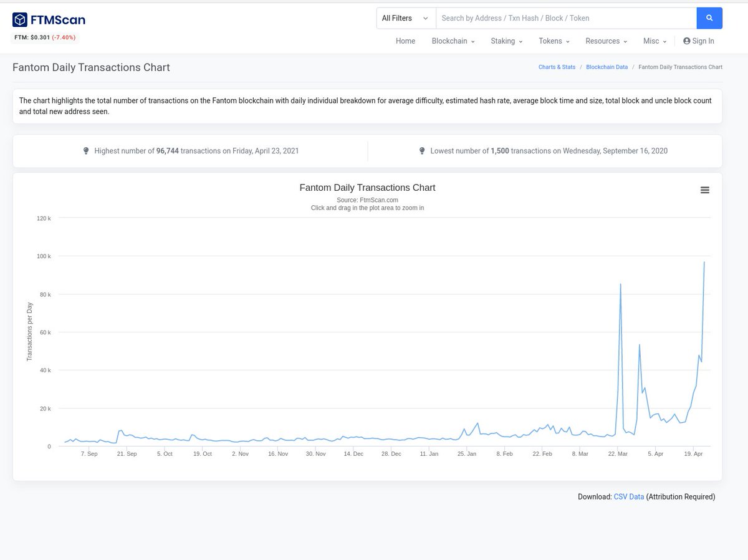Click the 22. Feb x-axis label
The width and height of the screenshot is (748, 560).
pyautogui.click(x=542, y=454)
